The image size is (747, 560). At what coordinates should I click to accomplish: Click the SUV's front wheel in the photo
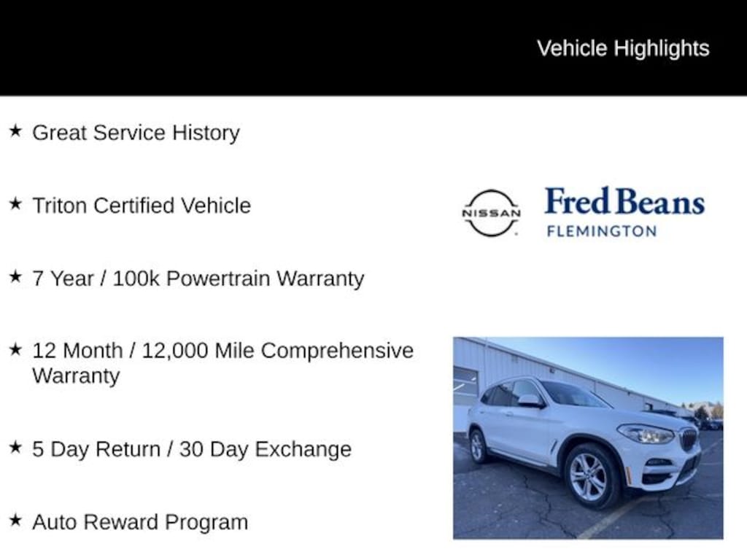589,475
